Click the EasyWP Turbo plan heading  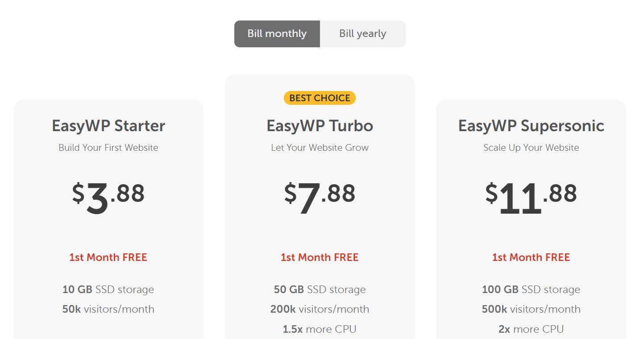pyautogui.click(x=320, y=126)
